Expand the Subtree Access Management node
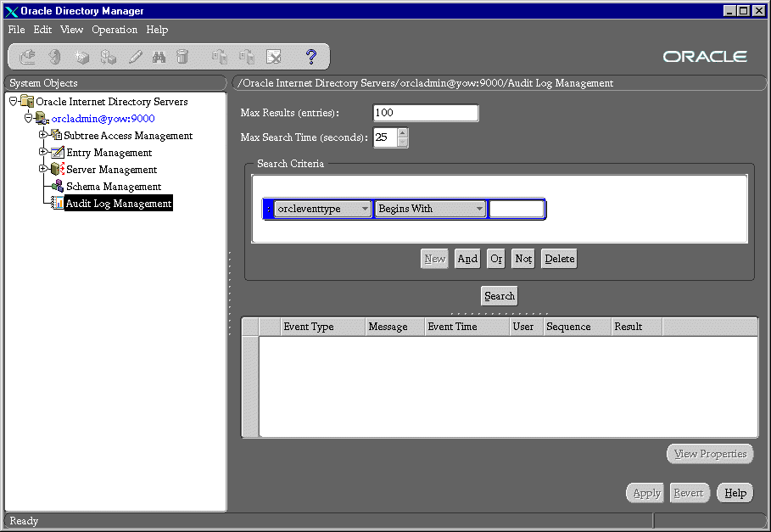The width and height of the screenshot is (771, 532). [x=42, y=135]
